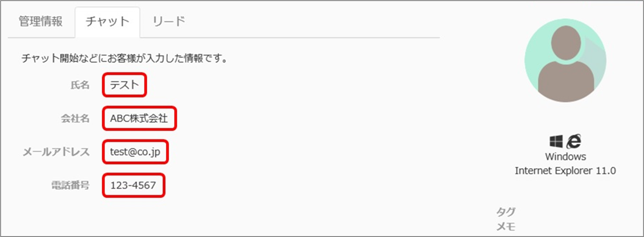Click the Internet Explorer icon
The height and width of the screenshot is (237, 644).
[x=574, y=141]
